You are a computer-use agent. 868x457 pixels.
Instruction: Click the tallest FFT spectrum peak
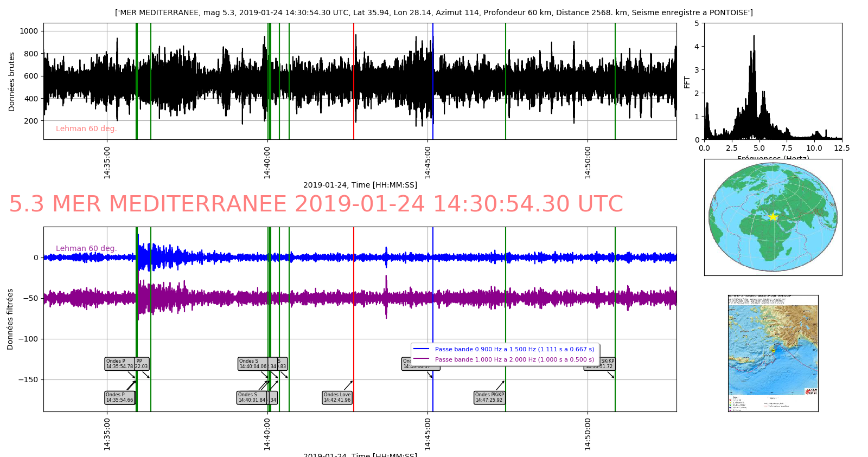754,38
